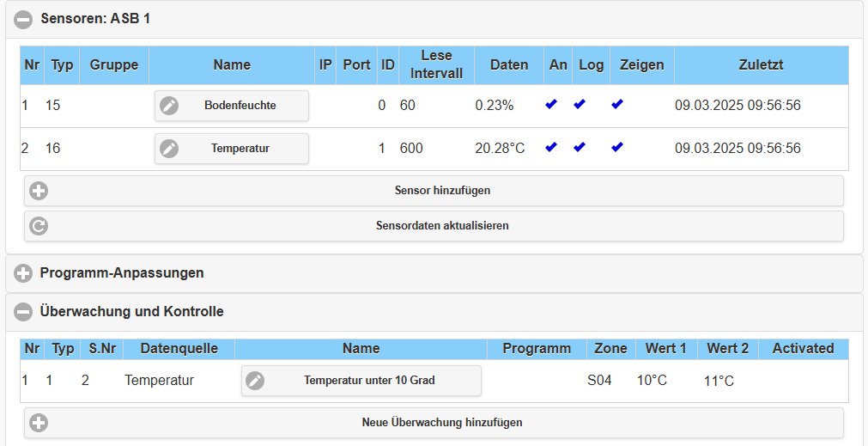The width and height of the screenshot is (868, 446).
Task: Click the Zeigen checkmark for Temperatur sensor
Action: 617,147
